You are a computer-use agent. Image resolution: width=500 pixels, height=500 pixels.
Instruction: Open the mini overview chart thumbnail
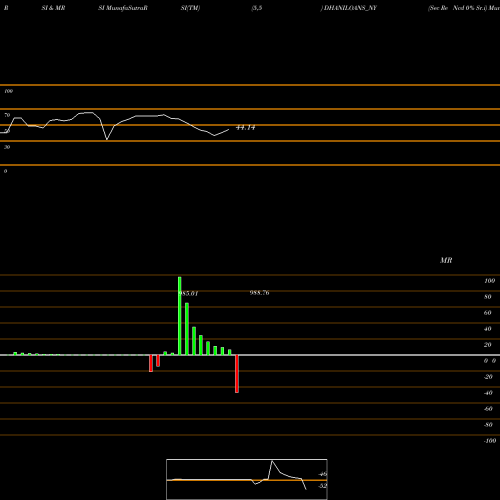pos(247,479)
